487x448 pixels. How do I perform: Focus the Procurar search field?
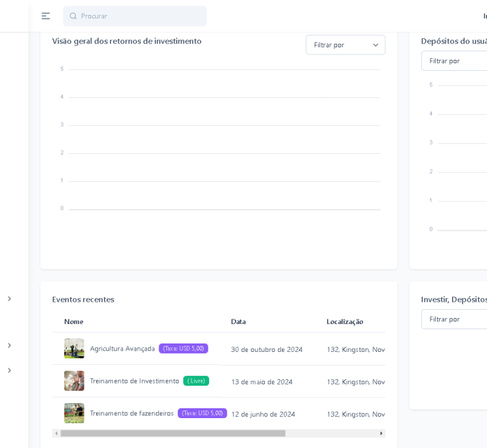point(135,16)
